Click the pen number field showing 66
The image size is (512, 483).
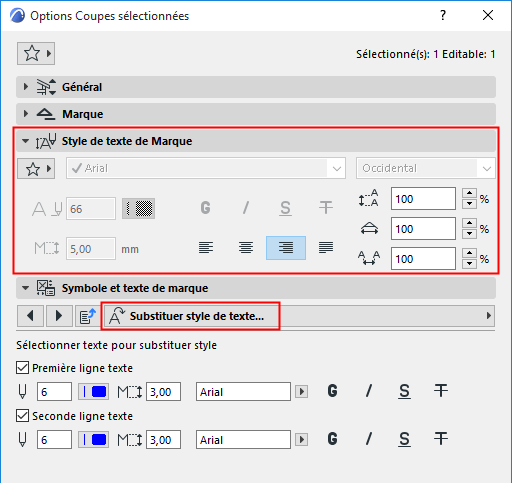pyautogui.click(x=91, y=209)
